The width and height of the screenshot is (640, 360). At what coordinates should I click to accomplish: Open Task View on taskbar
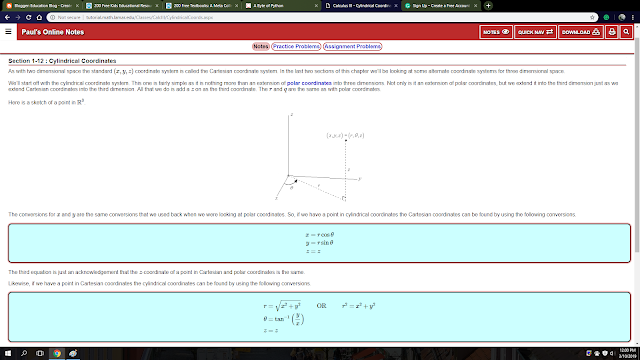(40, 353)
